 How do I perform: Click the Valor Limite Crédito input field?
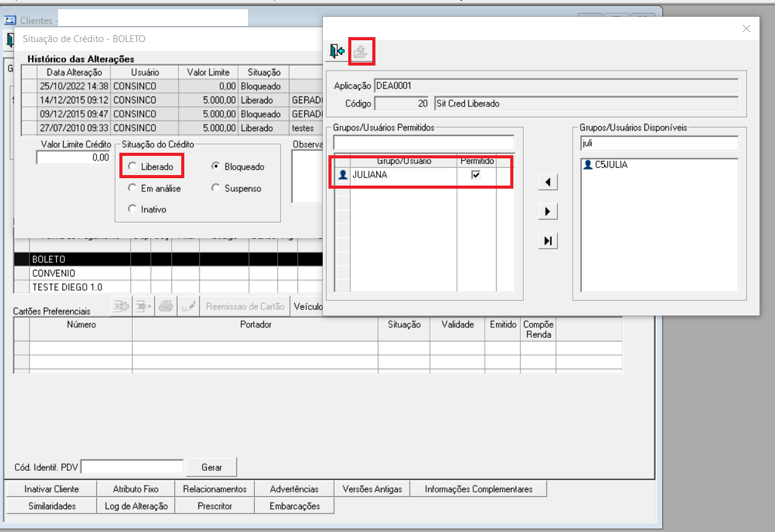[73, 158]
